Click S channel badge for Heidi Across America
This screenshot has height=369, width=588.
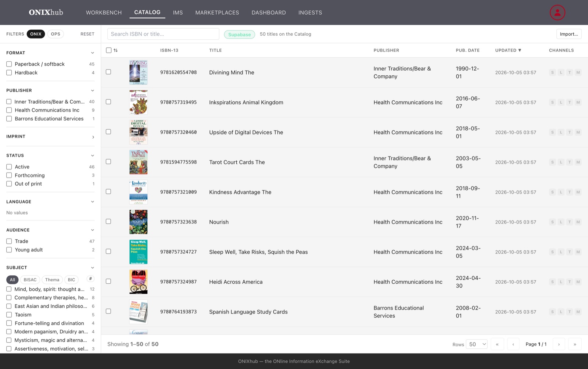click(552, 282)
